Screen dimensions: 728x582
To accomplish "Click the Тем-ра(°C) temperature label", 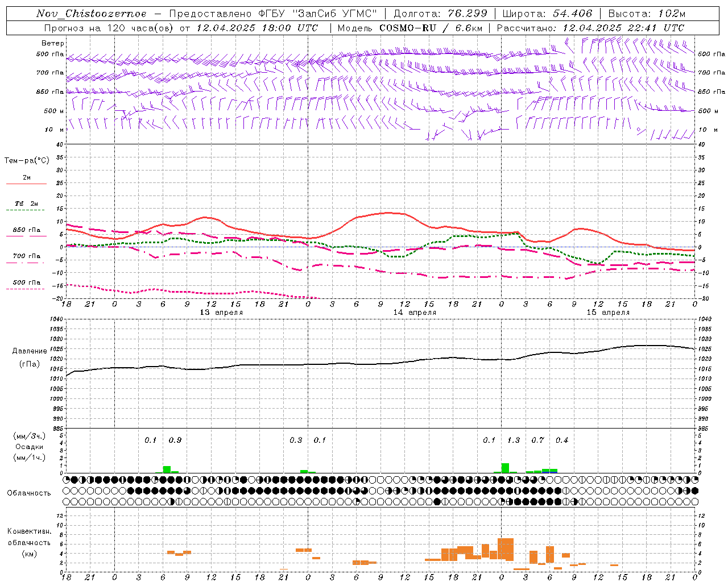I will click(x=27, y=161).
